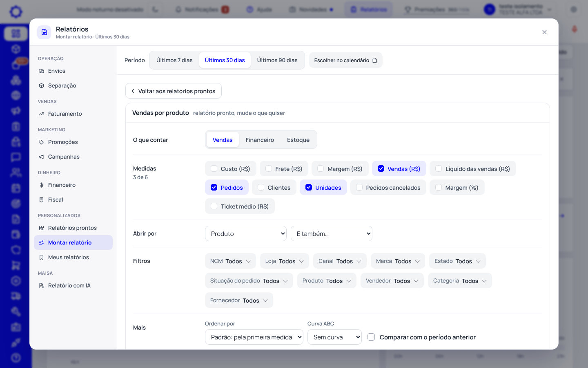
Task: Click the Promoções tag icon
Action: click(41, 142)
